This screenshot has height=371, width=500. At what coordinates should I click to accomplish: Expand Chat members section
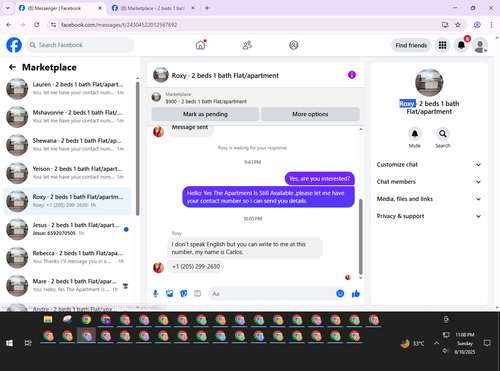429,182
